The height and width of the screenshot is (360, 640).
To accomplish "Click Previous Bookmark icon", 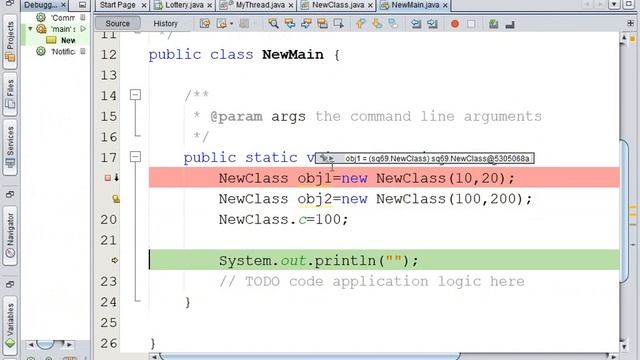I will (360, 24).
